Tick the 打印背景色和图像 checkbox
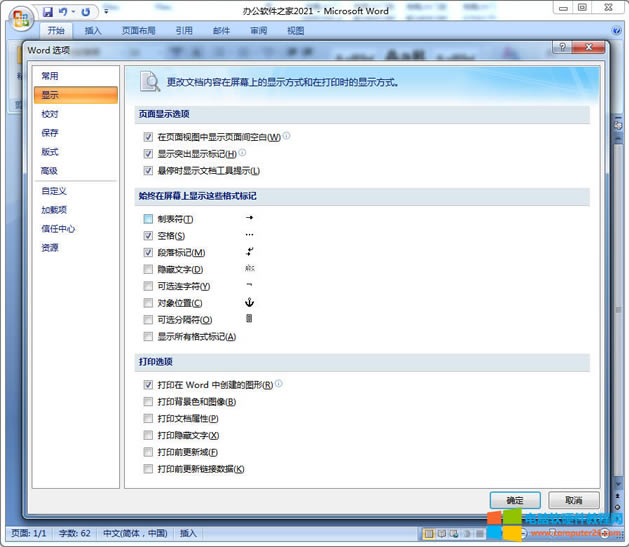 pos(148,402)
